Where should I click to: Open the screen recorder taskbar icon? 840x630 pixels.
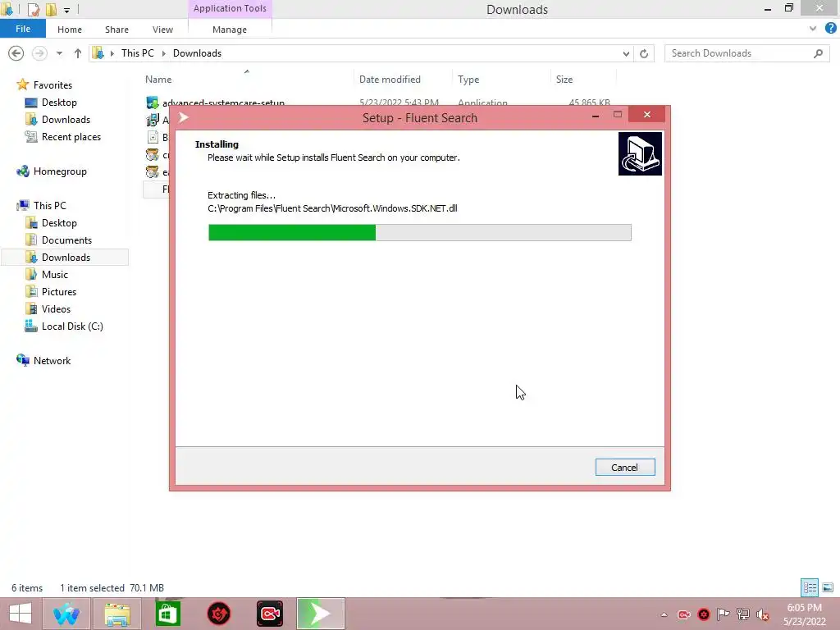click(269, 614)
